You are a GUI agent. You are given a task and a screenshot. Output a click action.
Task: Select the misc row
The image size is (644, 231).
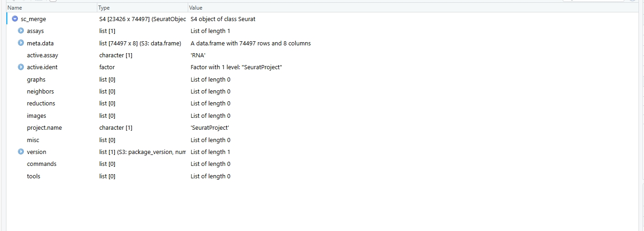(x=322, y=140)
